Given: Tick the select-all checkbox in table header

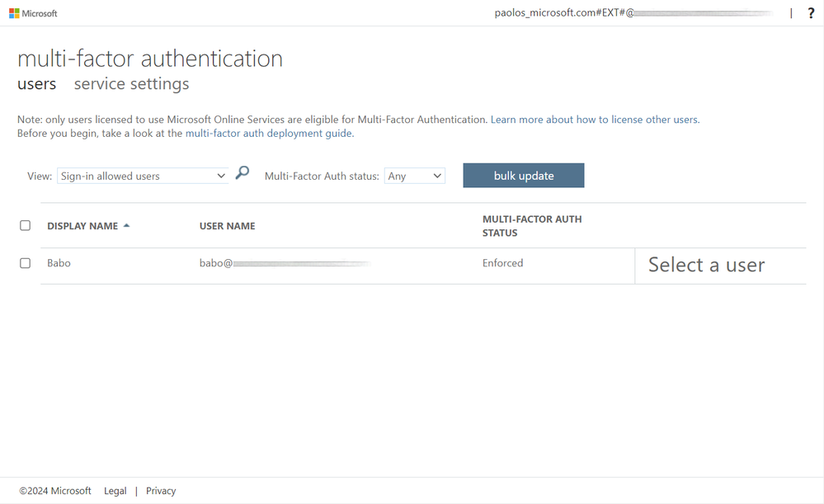Looking at the screenshot, I should tap(26, 225).
